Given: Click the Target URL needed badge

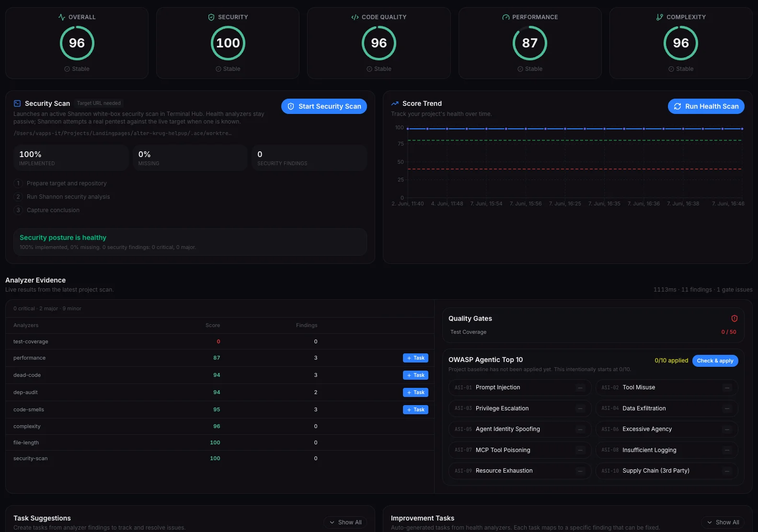Looking at the screenshot, I should pos(99,103).
